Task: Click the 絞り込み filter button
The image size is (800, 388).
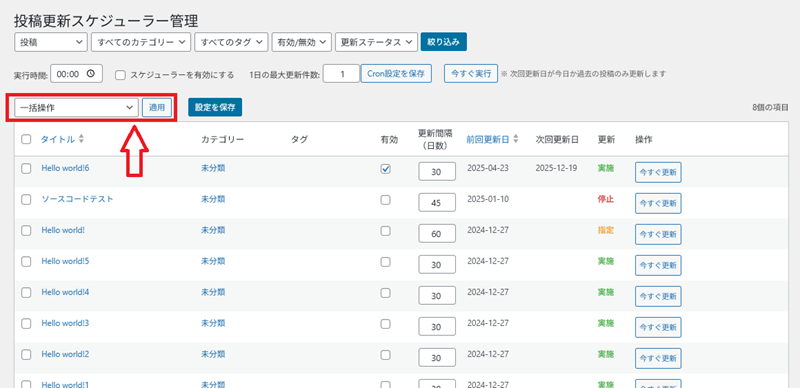Action: click(x=444, y=42)
